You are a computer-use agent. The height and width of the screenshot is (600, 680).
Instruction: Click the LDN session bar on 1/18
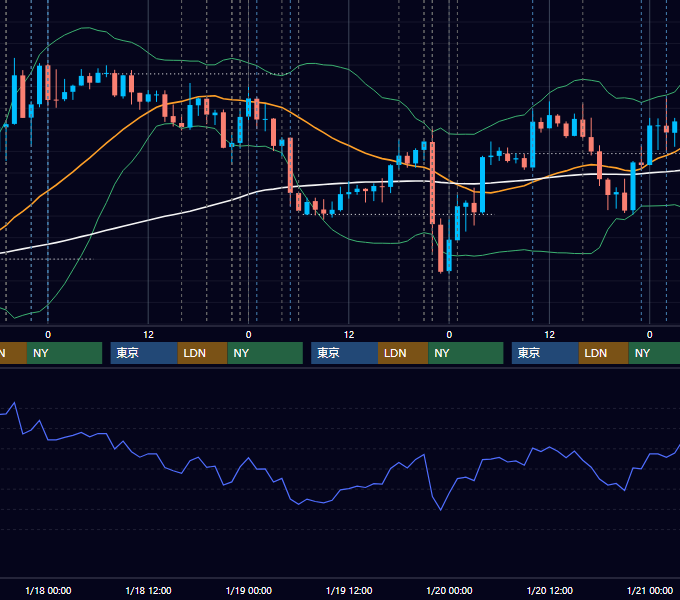click(x=203, y=353)
